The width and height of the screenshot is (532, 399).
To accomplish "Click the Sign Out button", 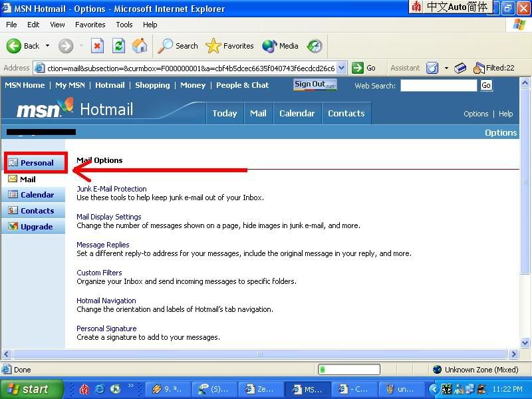I will point(315,84).
